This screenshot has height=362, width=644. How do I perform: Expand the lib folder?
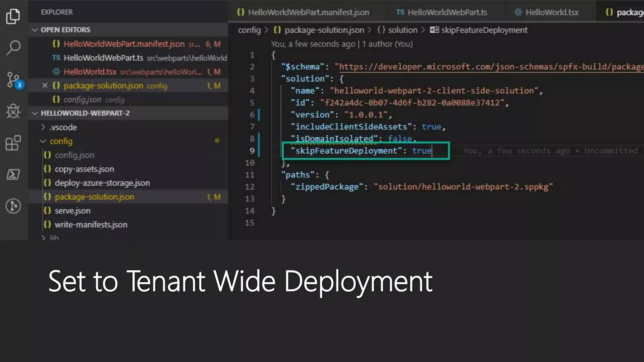pos(43,238)
